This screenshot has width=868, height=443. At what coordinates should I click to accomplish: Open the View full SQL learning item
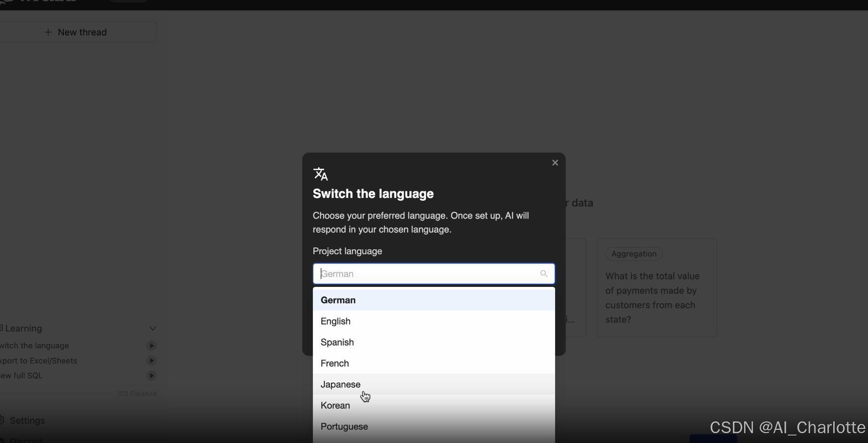click(x=21, y=375)
